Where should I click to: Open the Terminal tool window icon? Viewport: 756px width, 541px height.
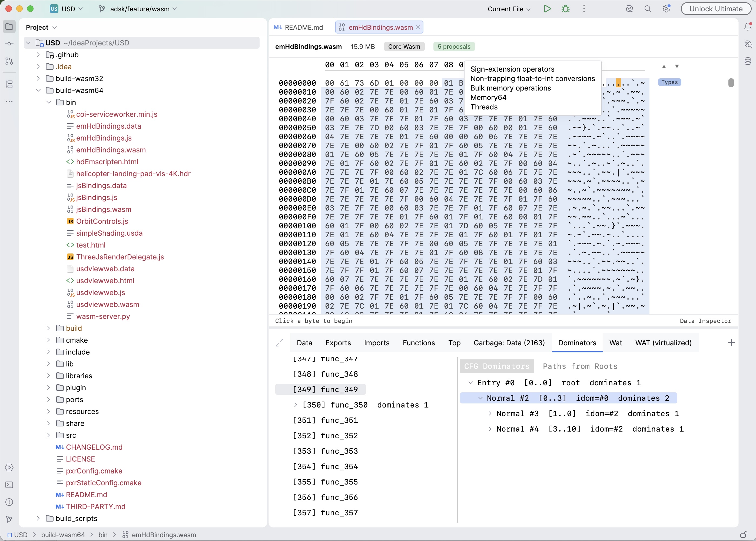click(x=9, y=485)
